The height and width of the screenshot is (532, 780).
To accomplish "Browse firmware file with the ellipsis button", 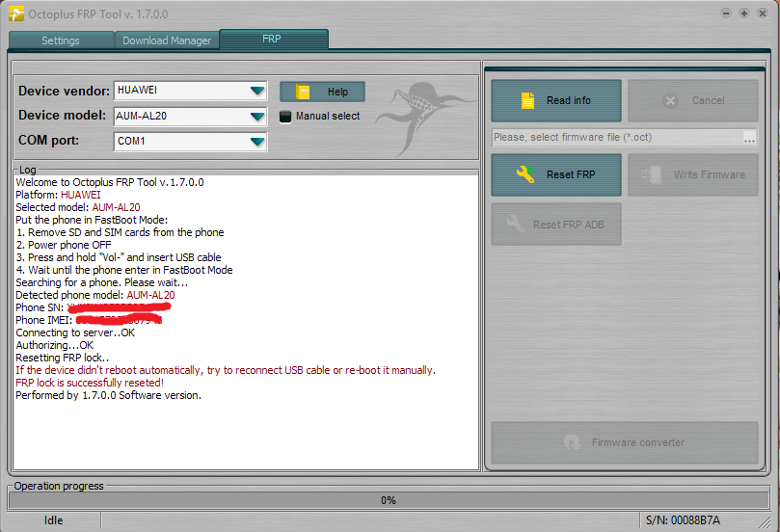I will pyautogui.click(x=749, y=138).
